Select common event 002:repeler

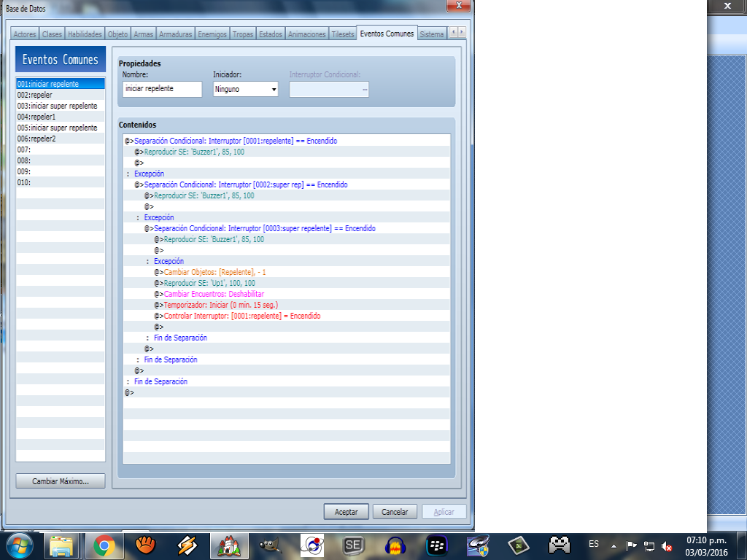pyautogui.click(x=61, y=95)
